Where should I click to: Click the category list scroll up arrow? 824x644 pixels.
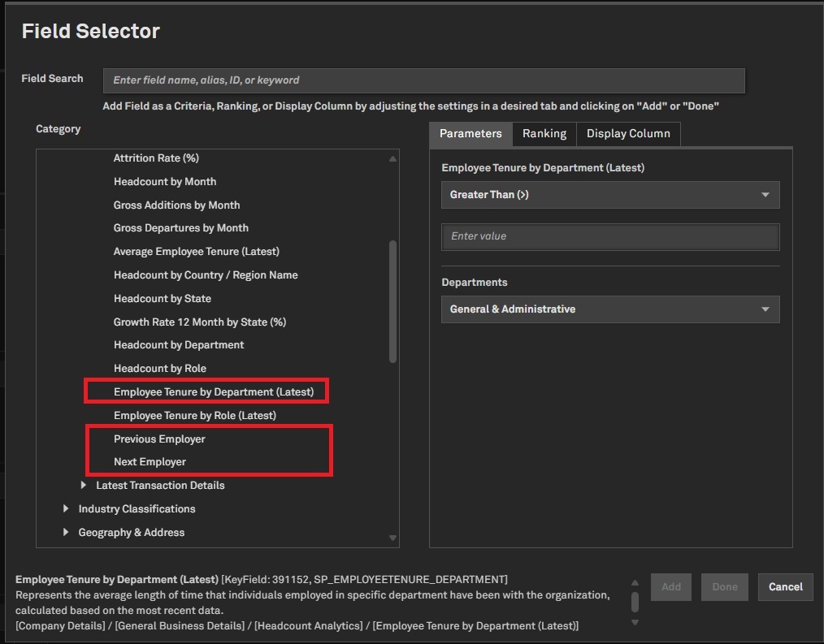point(392,158)
